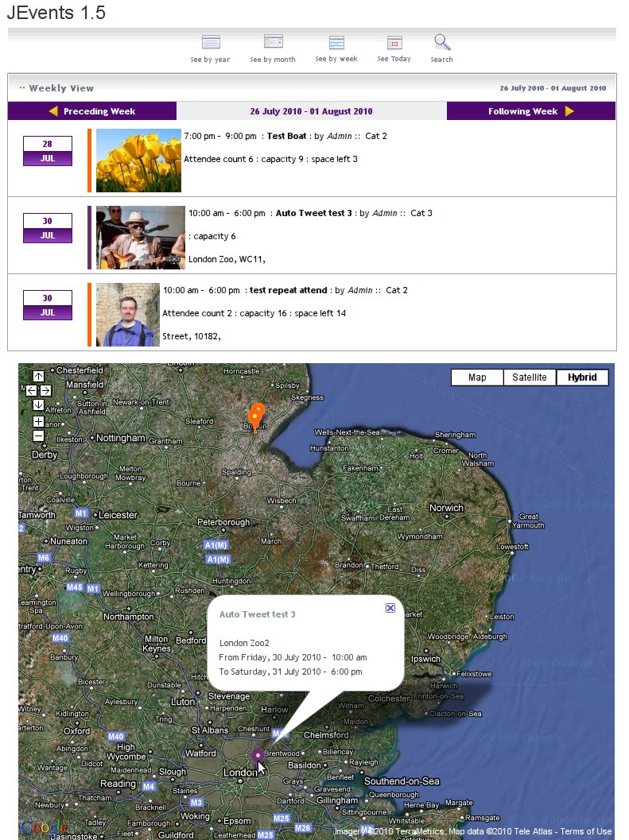Viewport: 629px width, 840px height.
Task: Pan the map down
Action: click(x=39, y=405)
